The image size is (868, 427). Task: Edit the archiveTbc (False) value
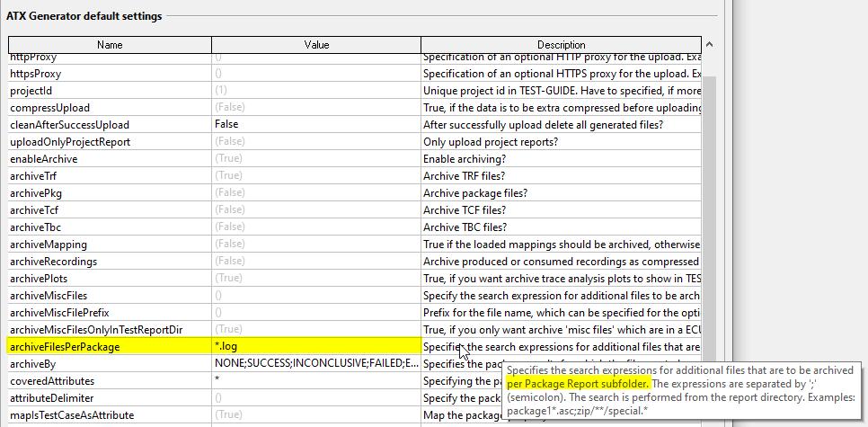click(x=316, y=227)
